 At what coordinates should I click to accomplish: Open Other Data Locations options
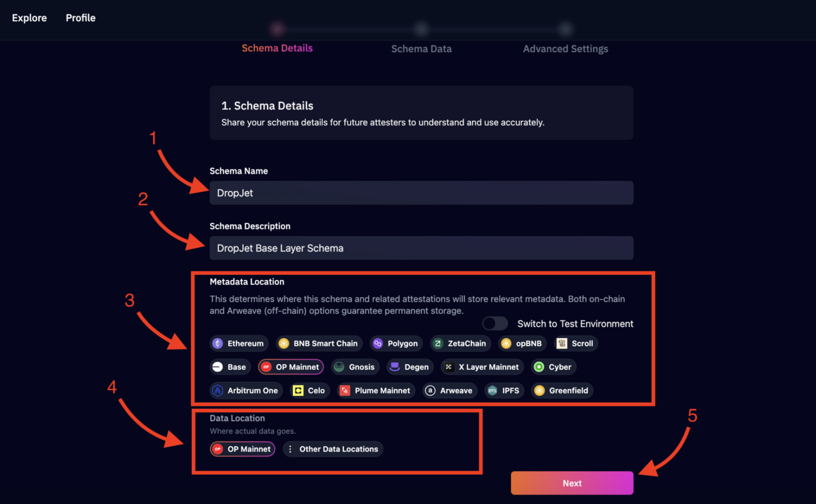click(x=333, y=449)
